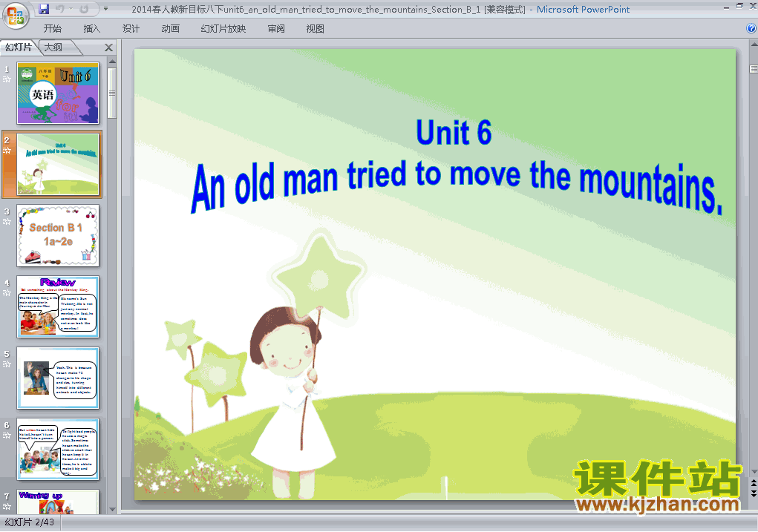This screenshot has width=758, height=532.
Task: Click animation star icon beside slide 6
Action: (7, 436)
